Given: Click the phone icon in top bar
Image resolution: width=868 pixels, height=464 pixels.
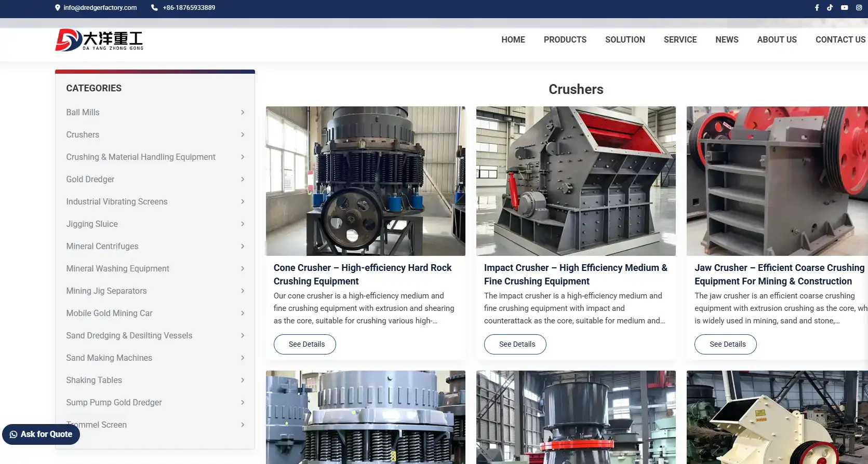Looking at the screenshot, I should click(154, 8).
